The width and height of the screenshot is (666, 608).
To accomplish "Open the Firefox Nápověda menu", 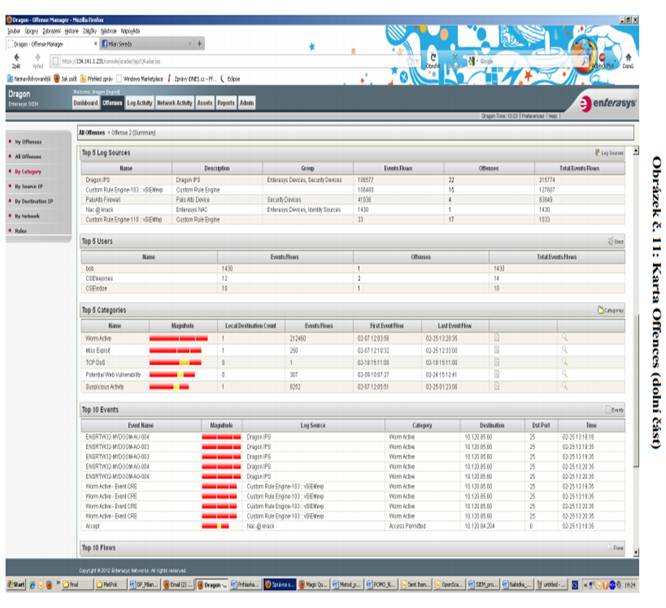I will [130, 31].
